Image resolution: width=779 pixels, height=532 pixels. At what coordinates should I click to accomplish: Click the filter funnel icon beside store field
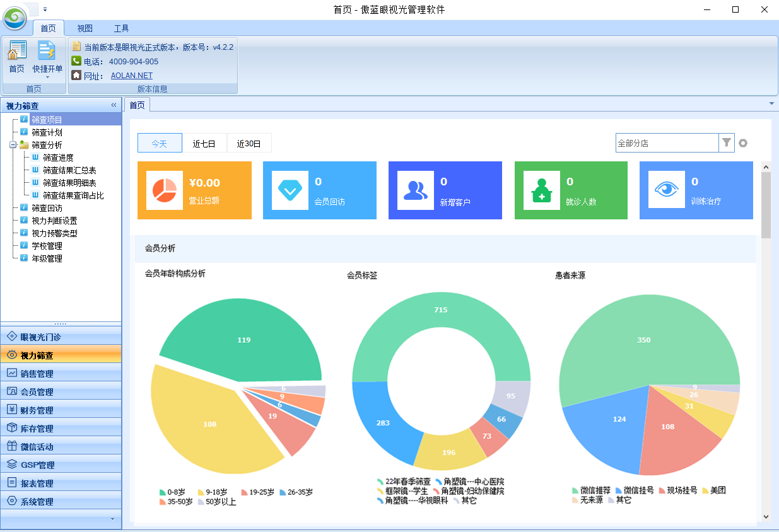pyautogui.click(x=727, y=143)
